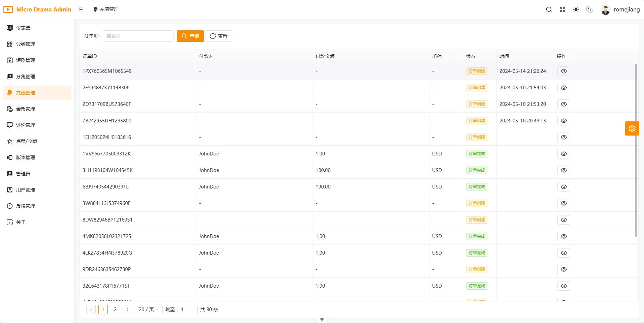Viewport: 644px width, 323px height.
Task: Click the orange 查询 search button
Action: pos(190,36)
